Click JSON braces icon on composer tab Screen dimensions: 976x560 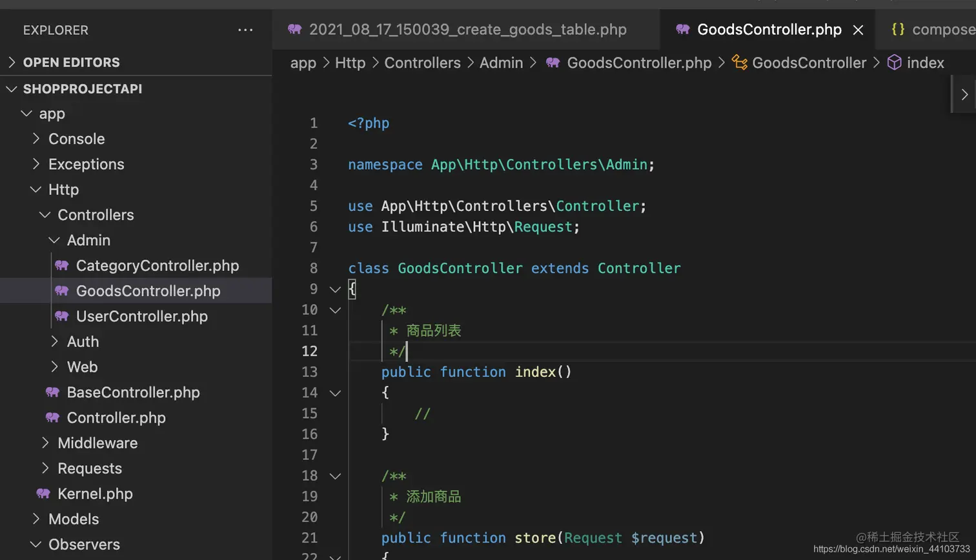coord(898,29)
